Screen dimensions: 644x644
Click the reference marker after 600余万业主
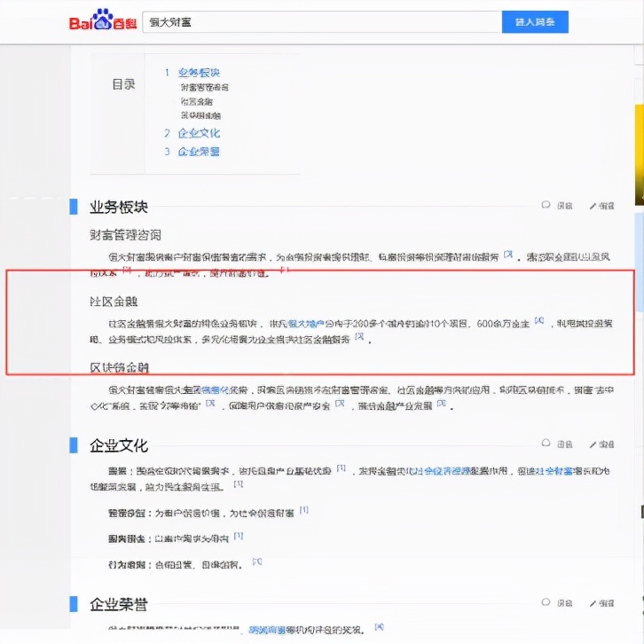[539, 321]
